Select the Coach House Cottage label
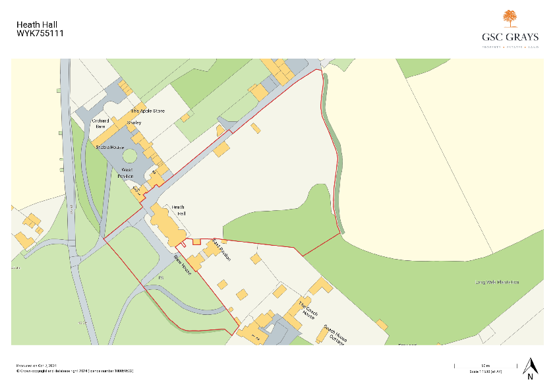This screenshot has width=555, height=392. [x=334, y=335]
